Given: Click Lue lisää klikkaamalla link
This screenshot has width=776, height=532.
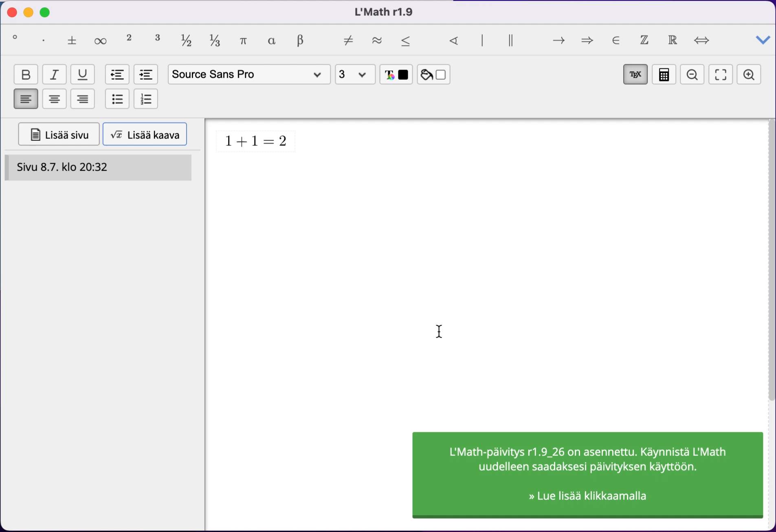Looking at the screenshot, I should point(587,496).
